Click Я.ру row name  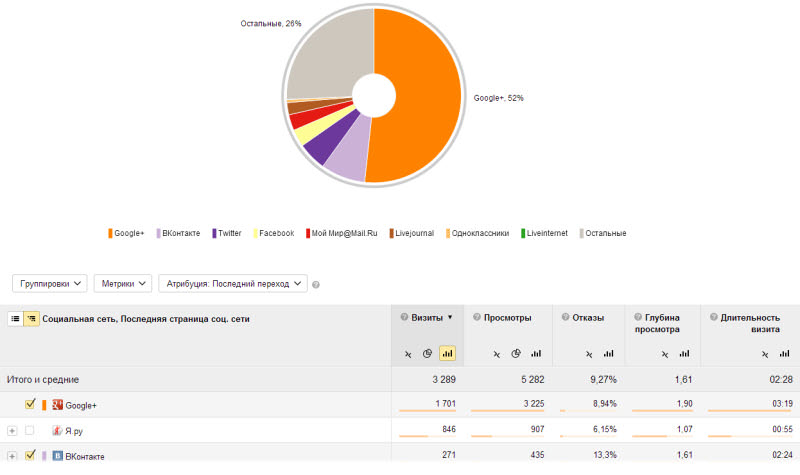[74, 431]
